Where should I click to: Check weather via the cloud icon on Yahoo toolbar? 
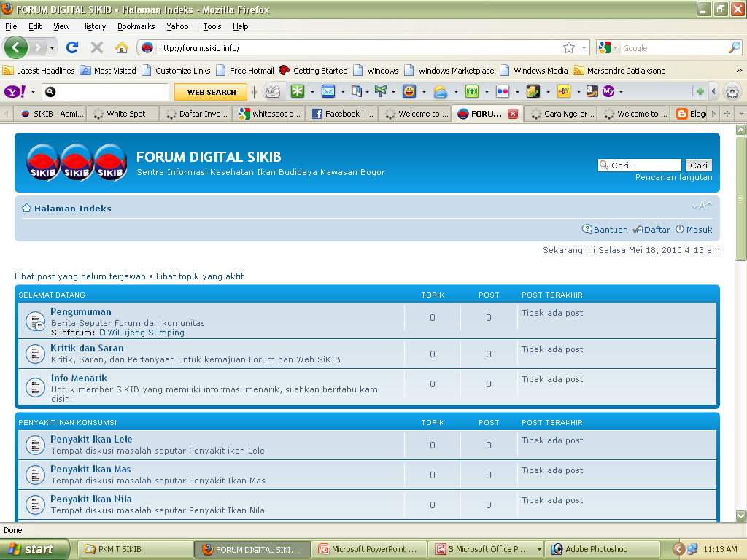[441, 92]
